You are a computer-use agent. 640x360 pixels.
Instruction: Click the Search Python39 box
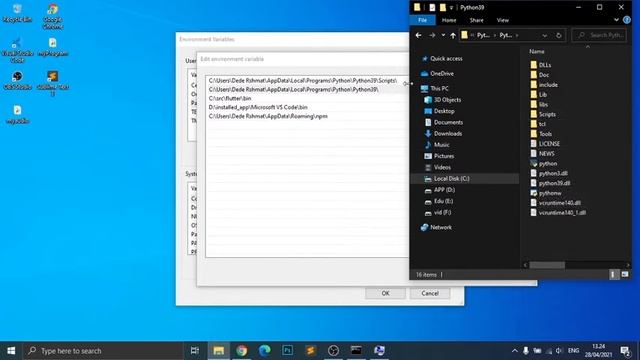(599, 36)
